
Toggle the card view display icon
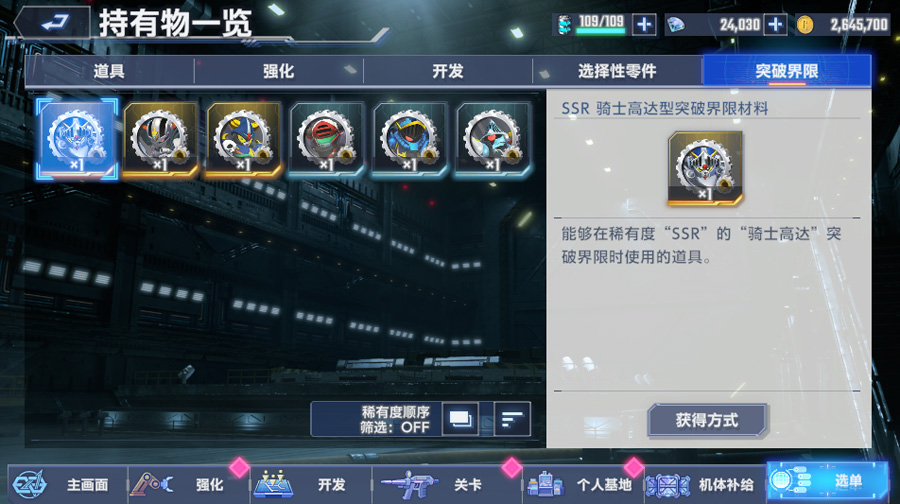[x=460, y=419]
